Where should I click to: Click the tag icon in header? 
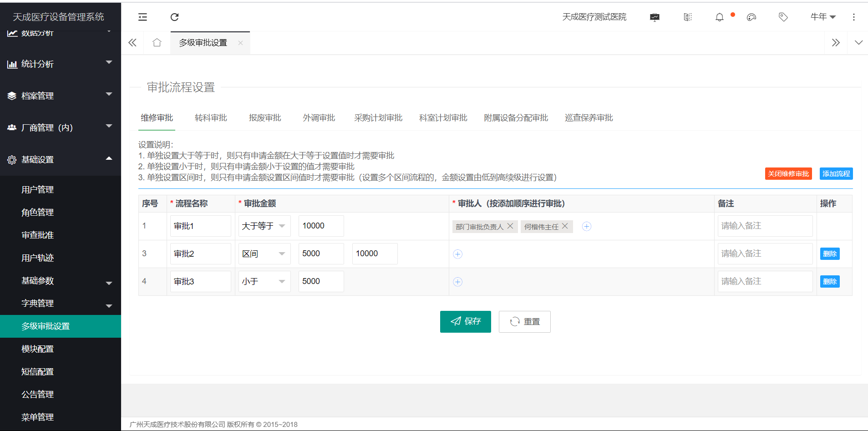coord(783,17)
